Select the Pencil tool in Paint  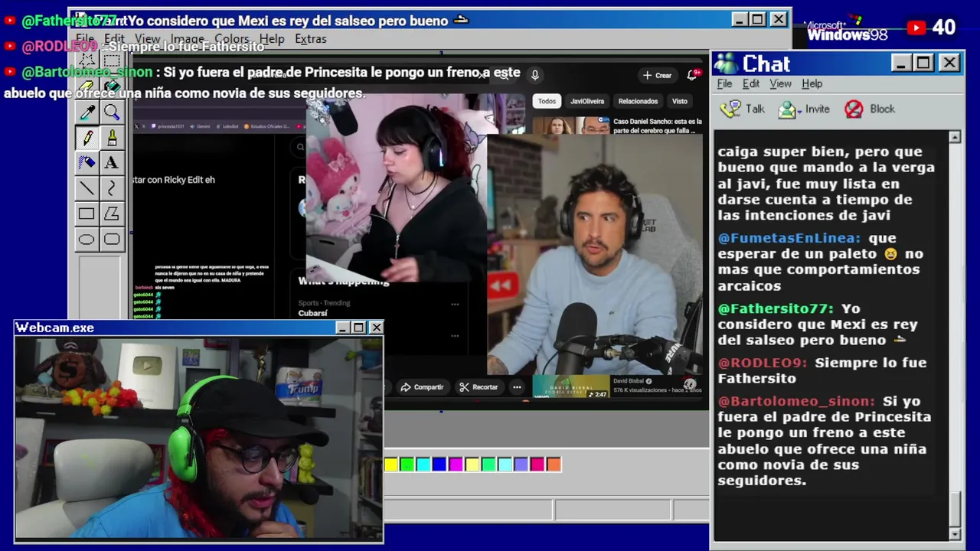pos(87,138)
